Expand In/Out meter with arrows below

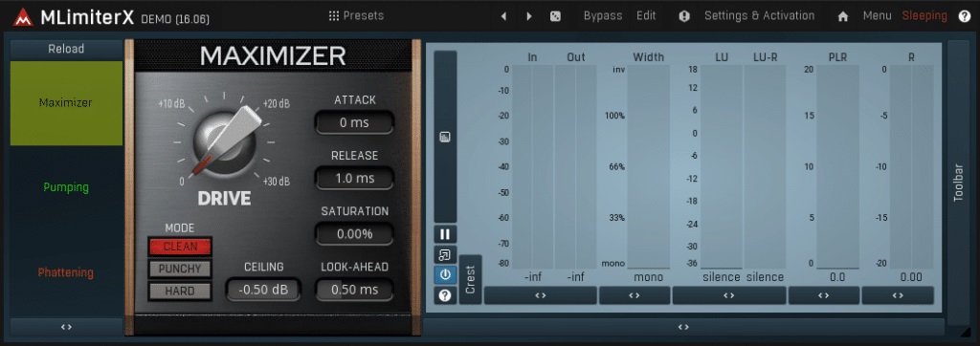[540, 295]
